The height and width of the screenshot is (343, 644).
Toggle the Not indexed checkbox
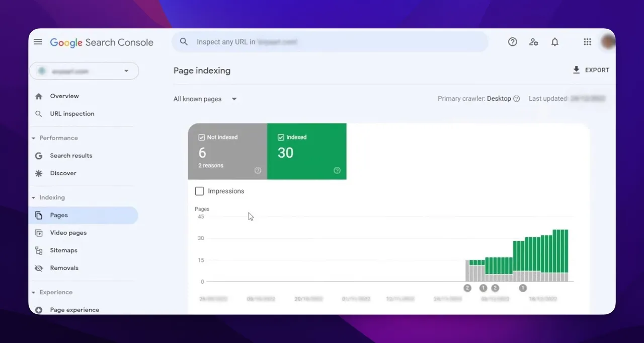coord(202,137)
